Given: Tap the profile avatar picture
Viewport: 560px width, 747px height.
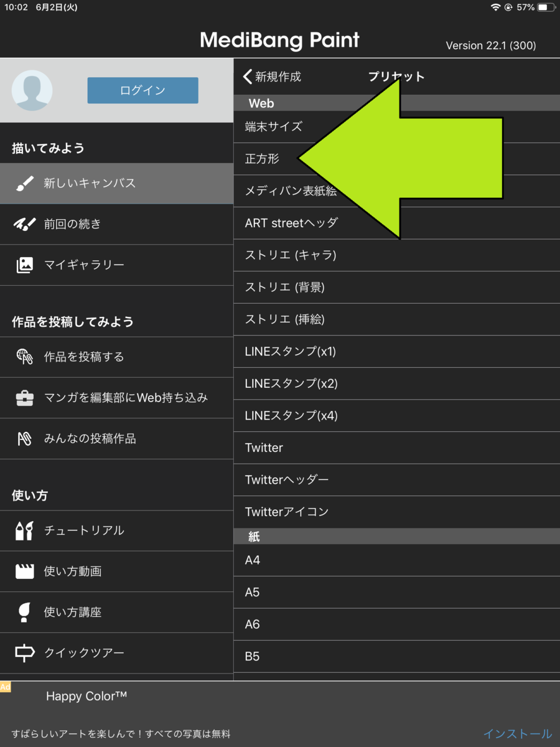Looking at the screenshot, I should coord(32,90).
